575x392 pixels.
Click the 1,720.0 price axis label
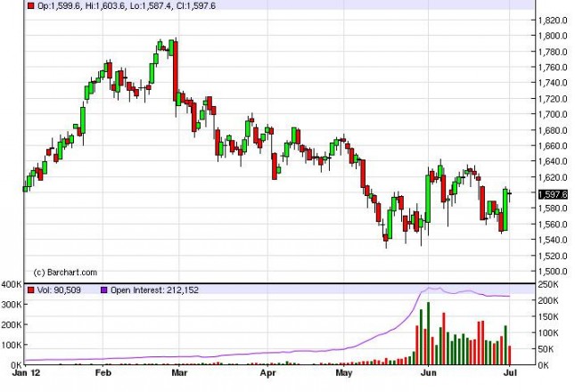click(x=553, y=99)
